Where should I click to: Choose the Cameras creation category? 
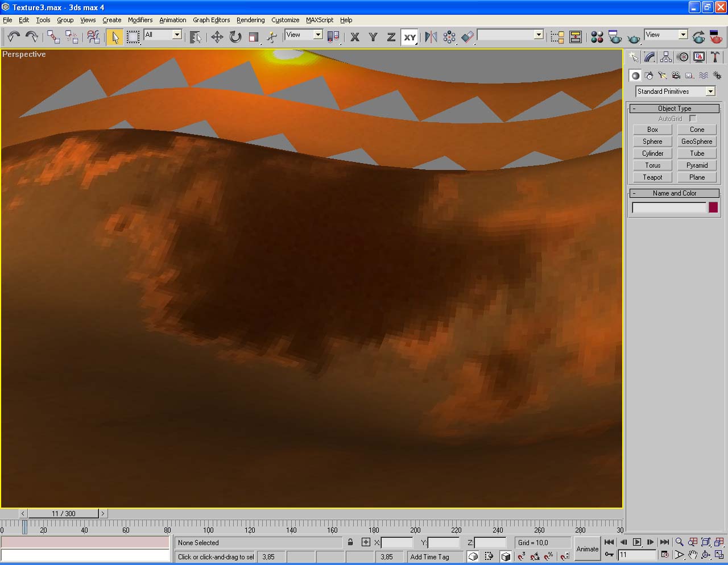tap(676, 75)
